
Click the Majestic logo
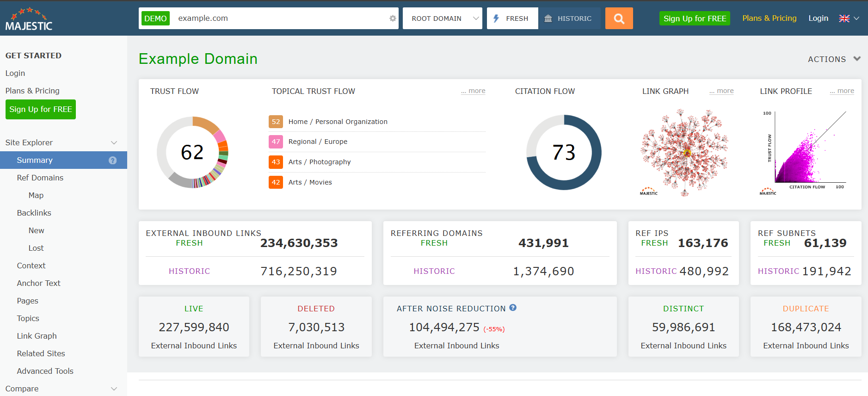[29, 19]
